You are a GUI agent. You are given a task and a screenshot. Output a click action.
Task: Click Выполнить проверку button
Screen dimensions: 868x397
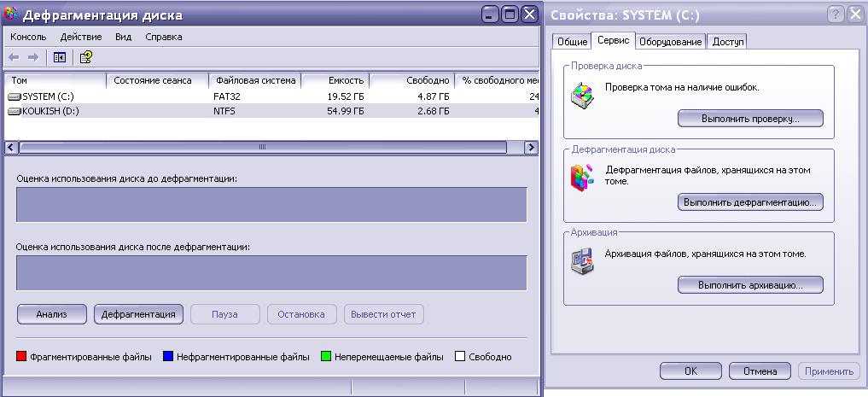(750, 119)
